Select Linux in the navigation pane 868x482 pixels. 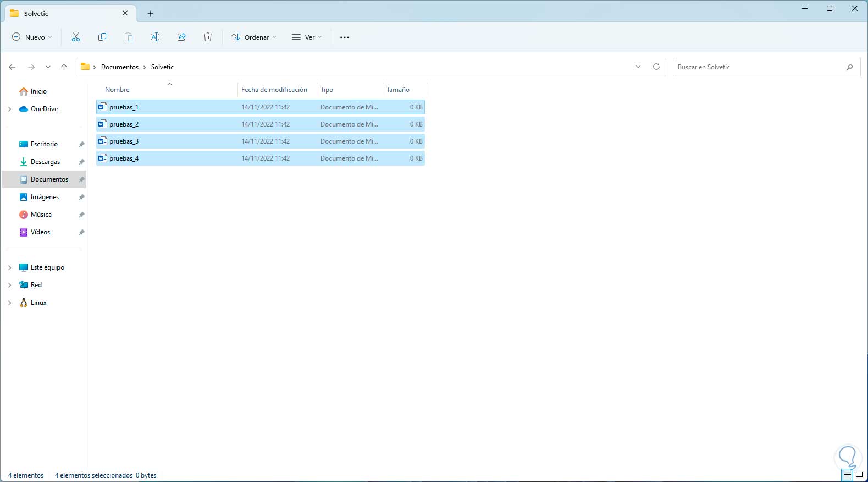point(38,303)
